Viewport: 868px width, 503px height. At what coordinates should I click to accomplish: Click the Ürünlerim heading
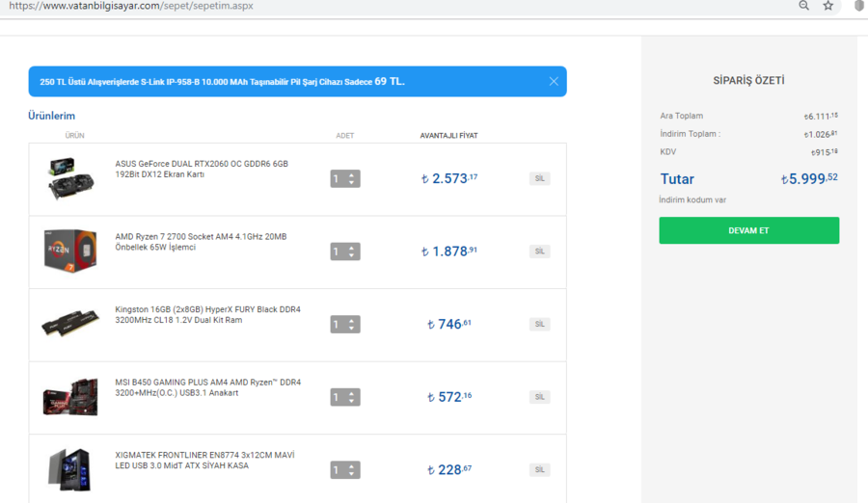tap(51, 116)
